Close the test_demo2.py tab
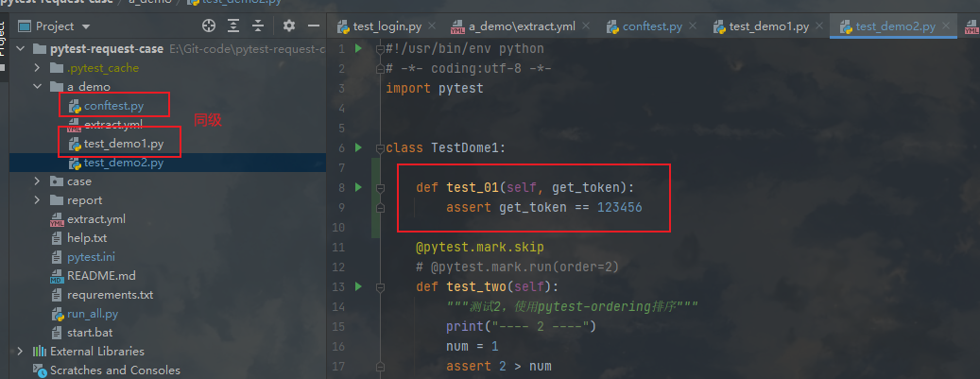Image resolution: width=980 pixels, height=379 pixels. 946,26
